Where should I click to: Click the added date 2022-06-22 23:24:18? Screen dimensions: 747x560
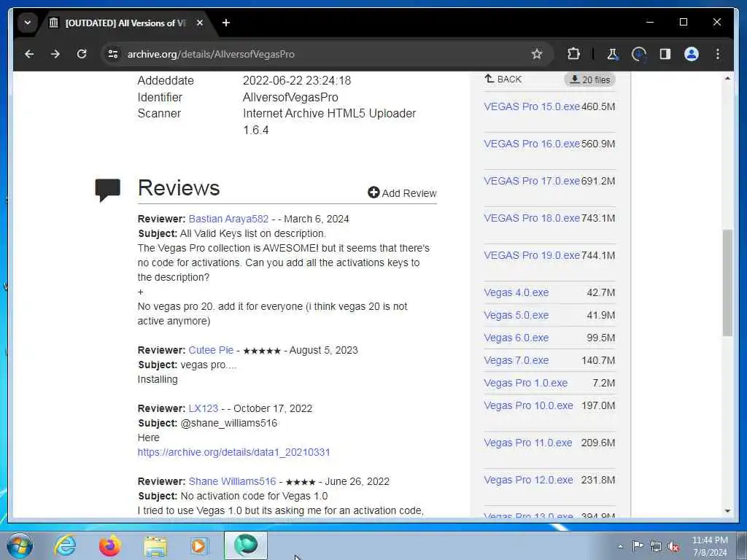(x=297, y=80)
